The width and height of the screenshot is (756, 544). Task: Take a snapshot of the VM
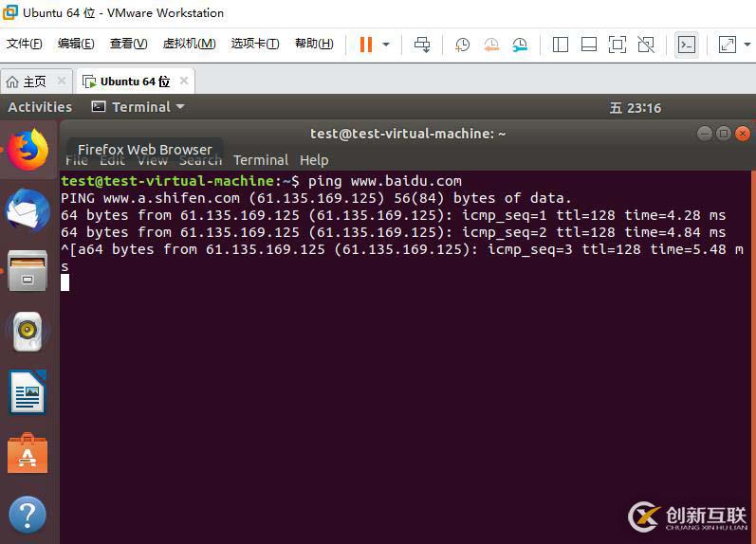[462, 45]
